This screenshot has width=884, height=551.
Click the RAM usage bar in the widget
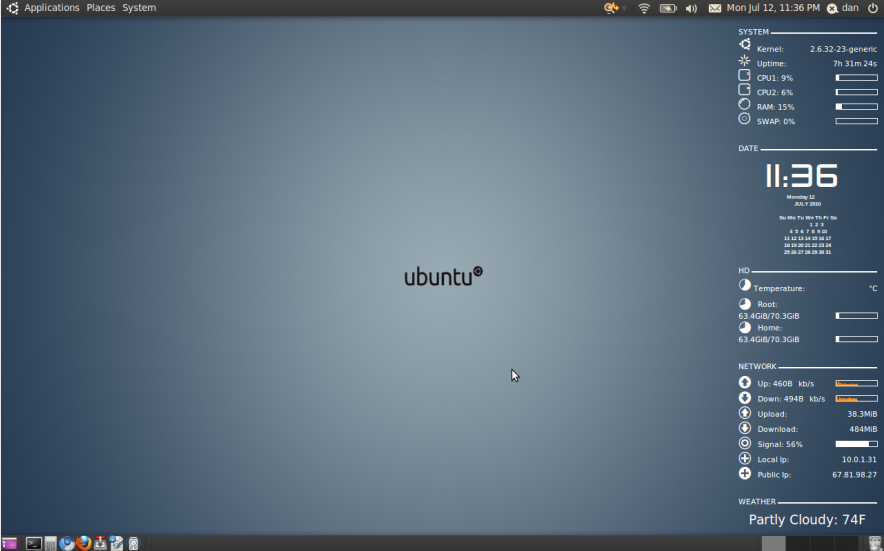(x=856, y=107)
